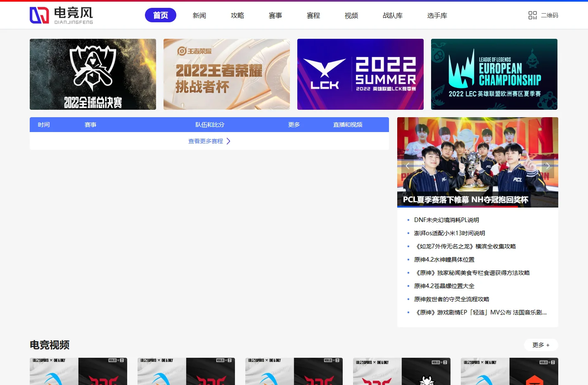Open the 赛事 navigation item
Viewport: 588px width, 385px height.
275,15
